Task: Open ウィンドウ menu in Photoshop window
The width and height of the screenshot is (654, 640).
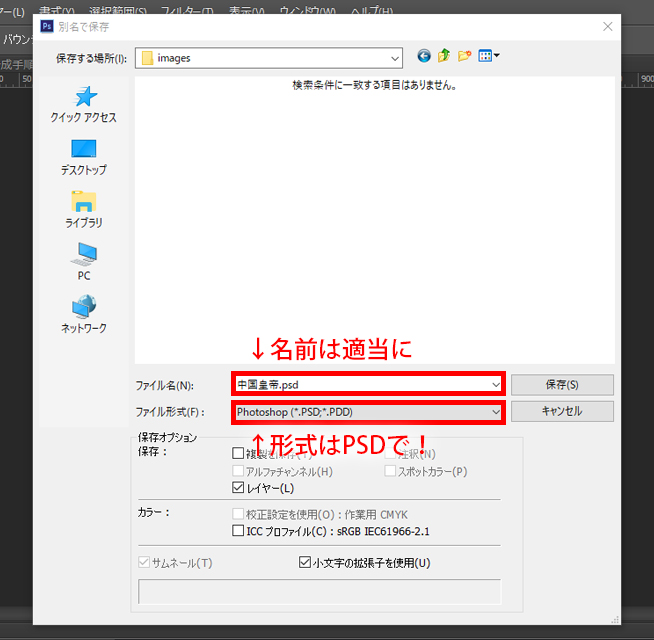Action: pyautogui.click(x=307, y=9)
